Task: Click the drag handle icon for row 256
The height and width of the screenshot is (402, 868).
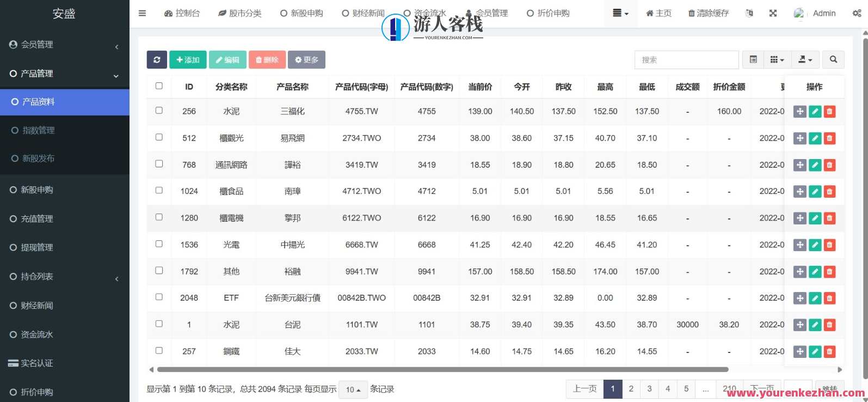Action: click(800, 112)
